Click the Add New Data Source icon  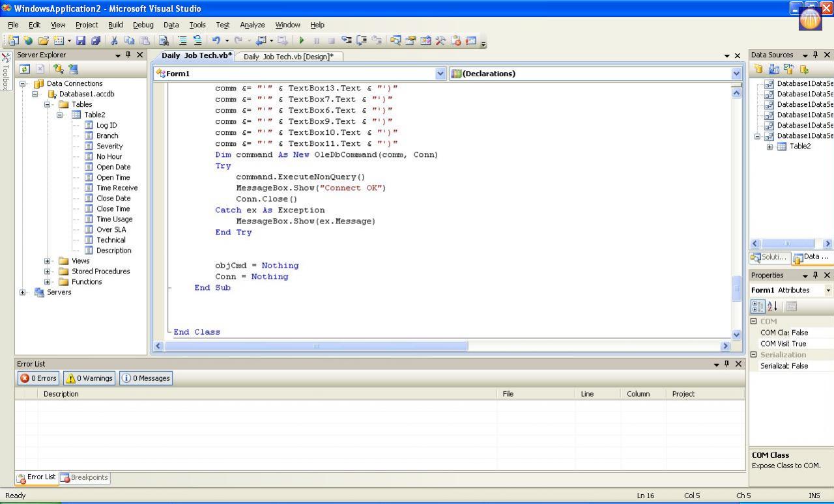click(x=759, y=69)
